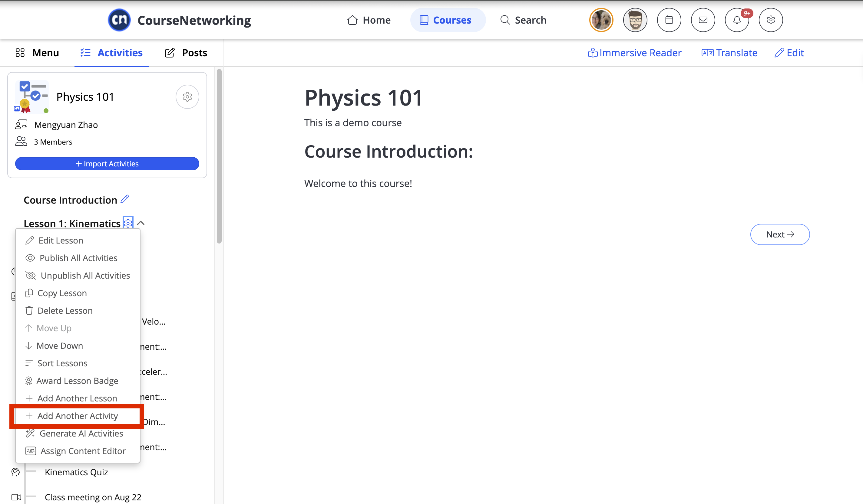Click the instructor icon beside Mengyuan Zhao

21,124
